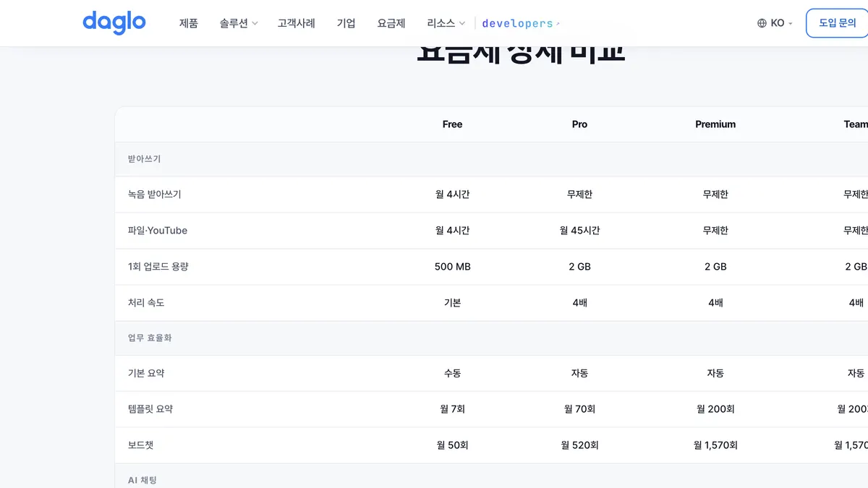
Task: Open the 고객사례 menu item
Action: pos(297,23)
